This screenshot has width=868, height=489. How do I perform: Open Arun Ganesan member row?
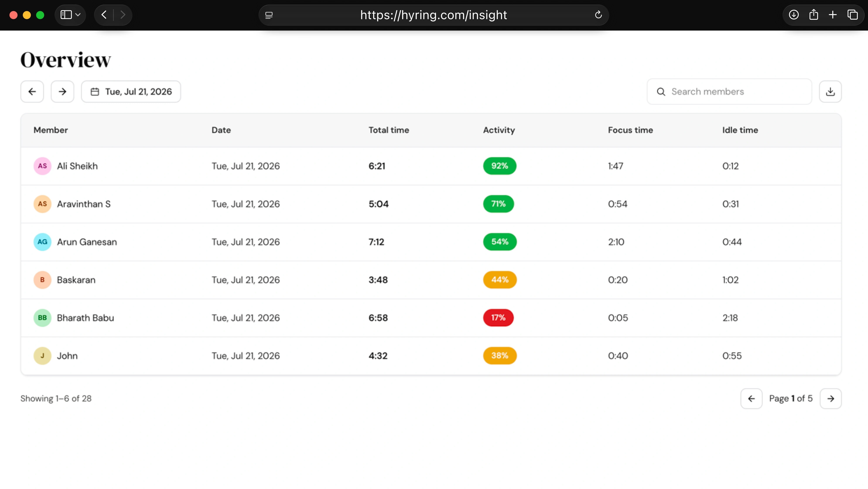pos(431,242)
